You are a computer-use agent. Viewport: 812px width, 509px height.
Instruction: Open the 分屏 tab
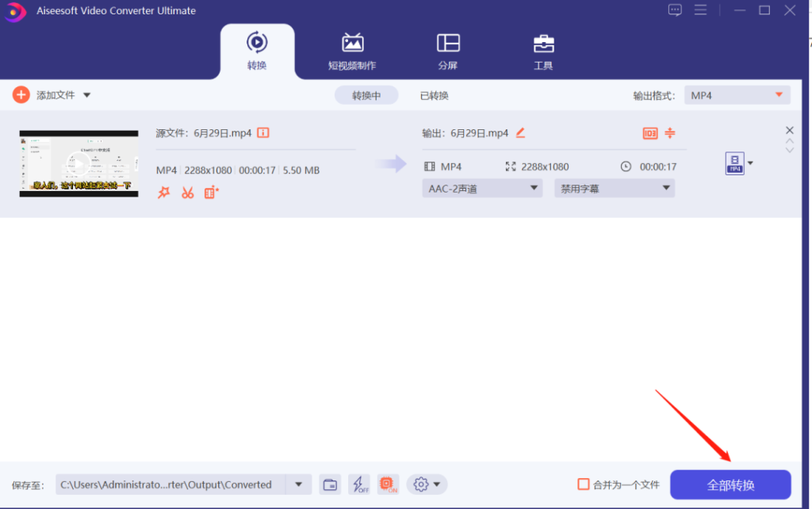pos(448,52)
